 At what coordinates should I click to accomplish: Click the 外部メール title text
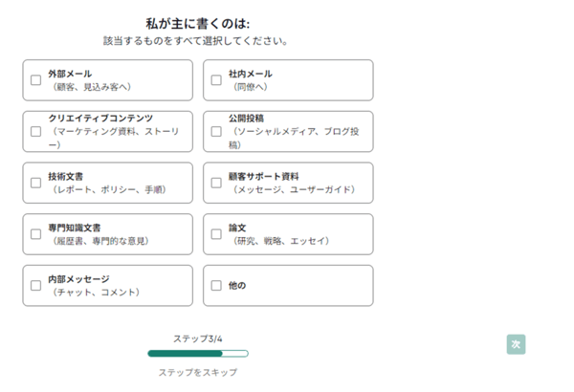[x=70, y=74]
